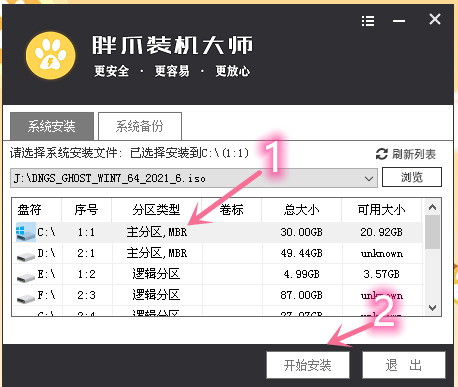Click the 1:1 sequence number cell
Image resolution: width=458 pixels, height=387 pixels.
86,232
